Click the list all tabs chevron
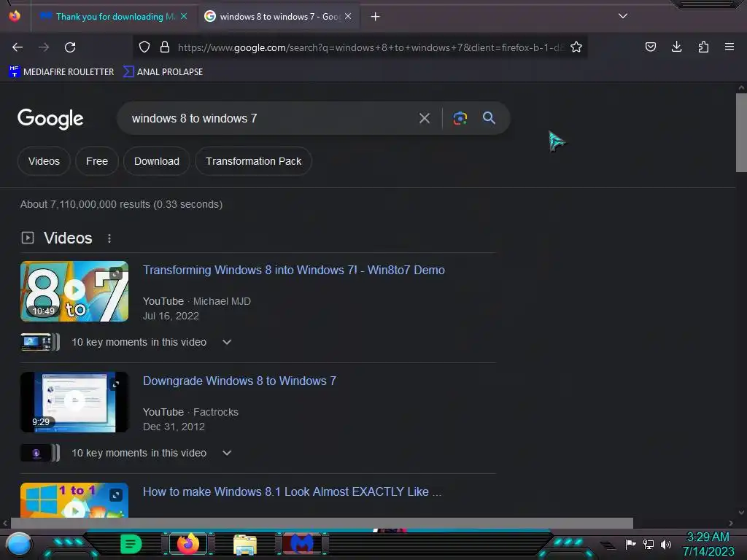Screen dimensions: 747x560 pyautogui.click(x=623, y=16)
